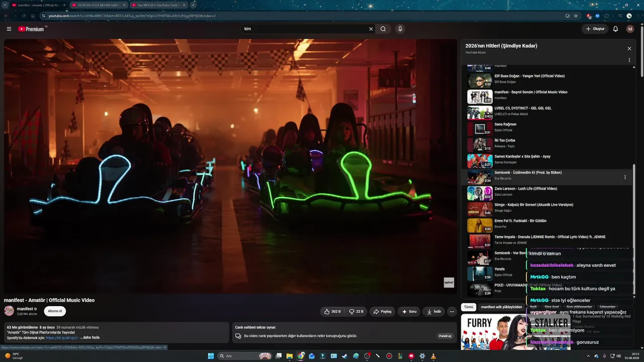Screen dimensions: 644x362
Task: Close the playlist panel
Action: [629, 48]
